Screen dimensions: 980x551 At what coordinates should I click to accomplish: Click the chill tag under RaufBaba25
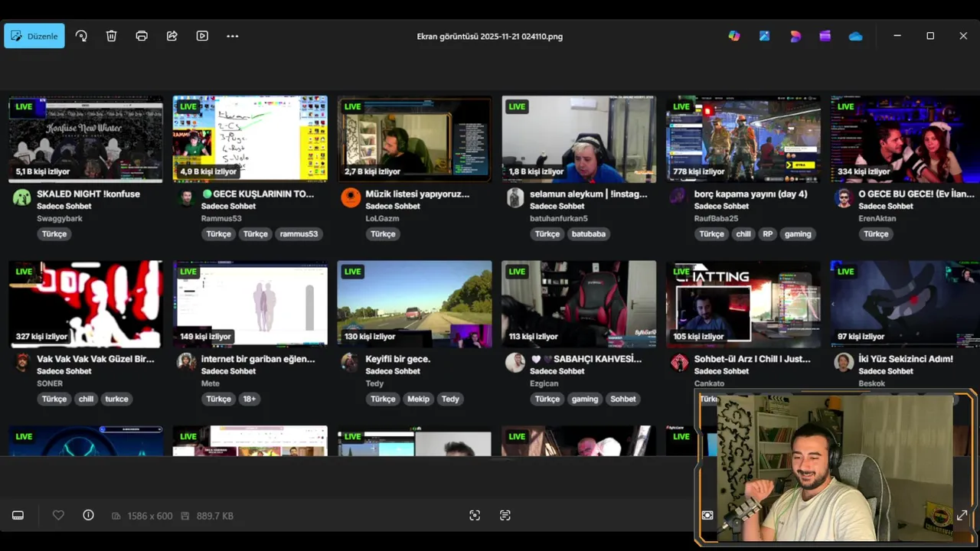[743, 234]
